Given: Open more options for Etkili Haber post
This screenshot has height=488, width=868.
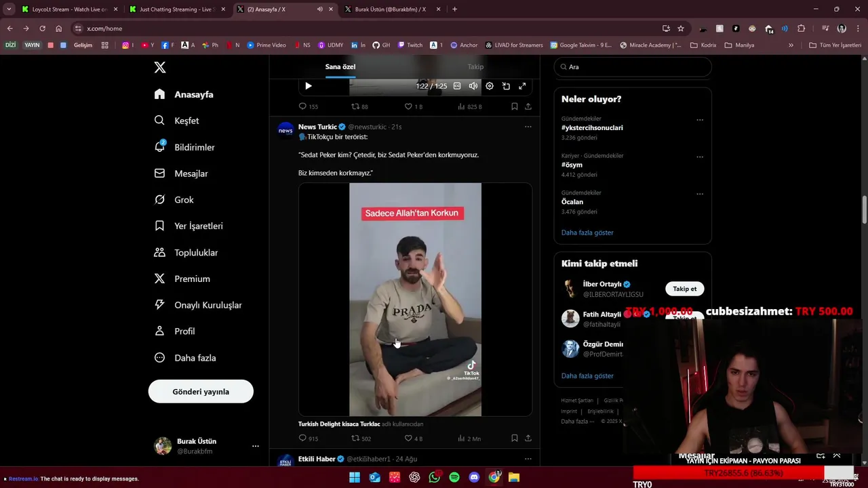Looking at the screenshot, I should click(x=528, y=459).
